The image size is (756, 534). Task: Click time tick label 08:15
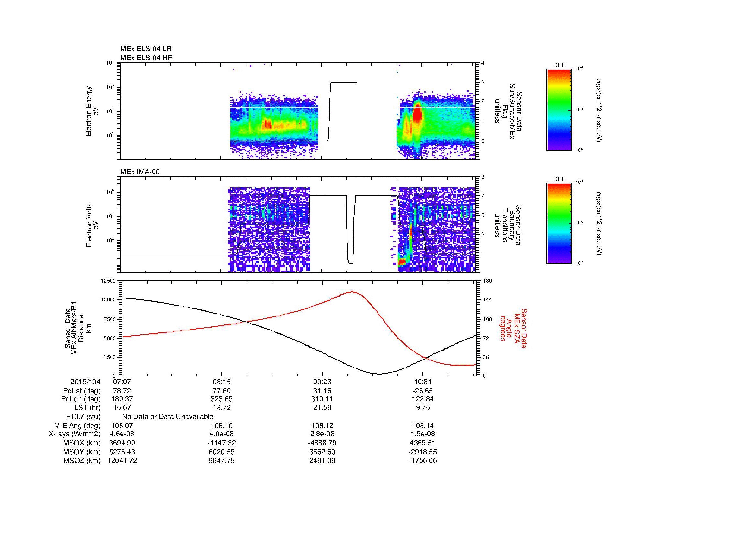coord(222,382)
